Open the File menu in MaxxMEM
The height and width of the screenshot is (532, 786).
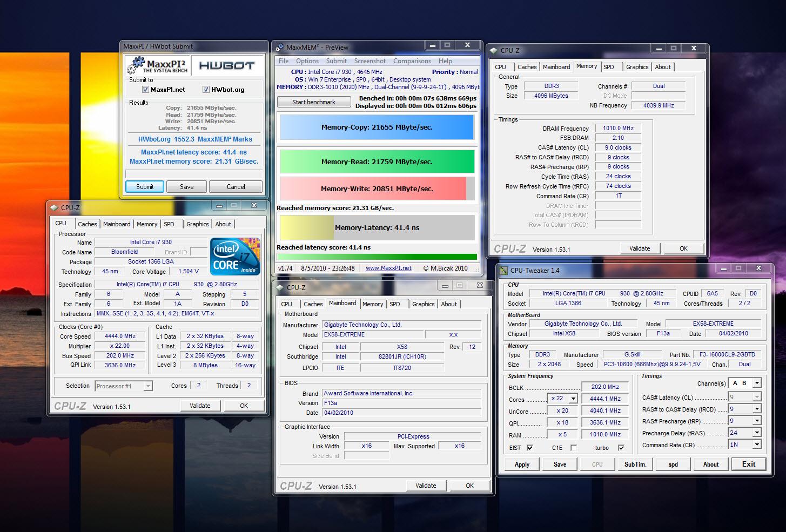coord(284,61)
